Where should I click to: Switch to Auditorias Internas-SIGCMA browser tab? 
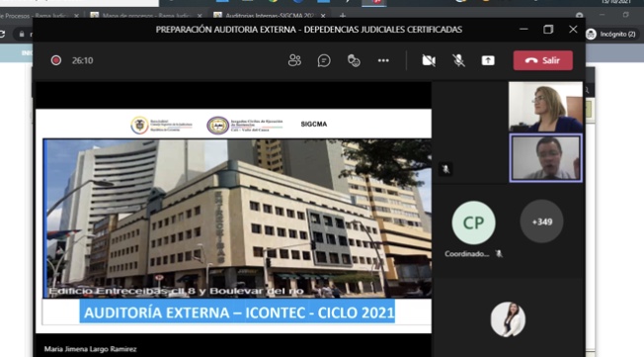pyautogui.click(x=270, y=16)
